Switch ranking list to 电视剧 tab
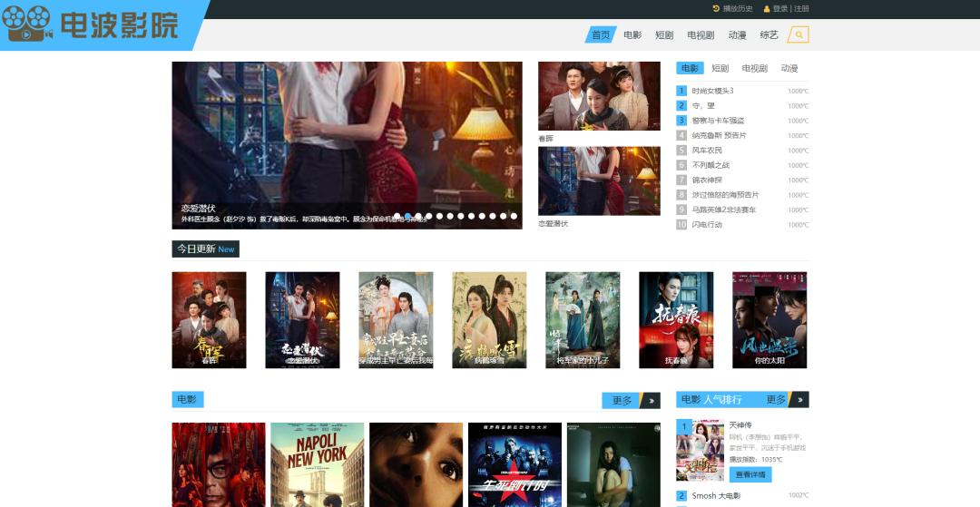 pos(754,68)
